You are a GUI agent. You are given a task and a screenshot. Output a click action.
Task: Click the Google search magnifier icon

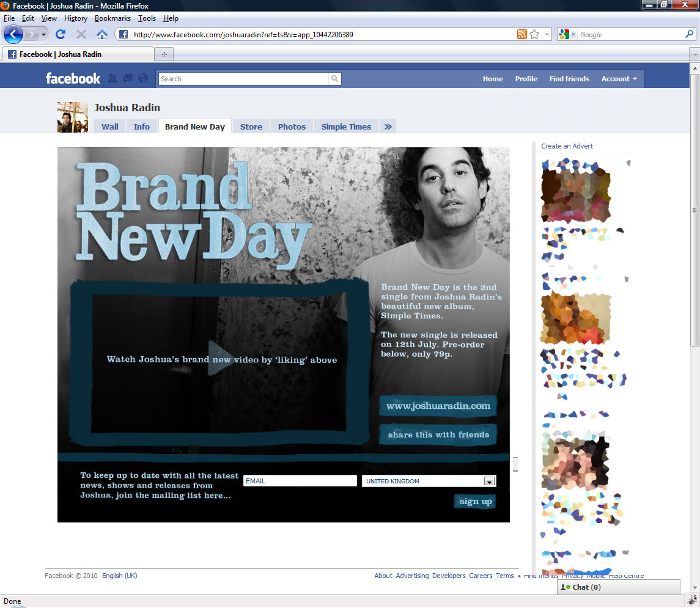pos(689,34)
